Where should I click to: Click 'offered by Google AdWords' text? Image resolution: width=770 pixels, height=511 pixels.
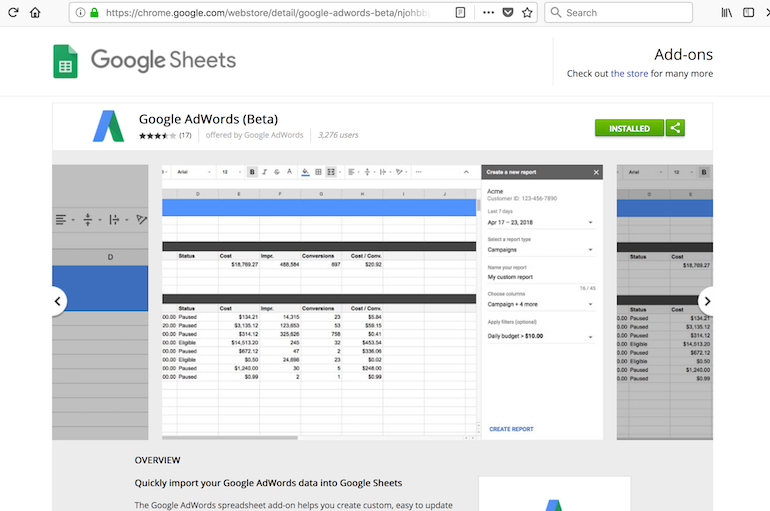point(254,135)
